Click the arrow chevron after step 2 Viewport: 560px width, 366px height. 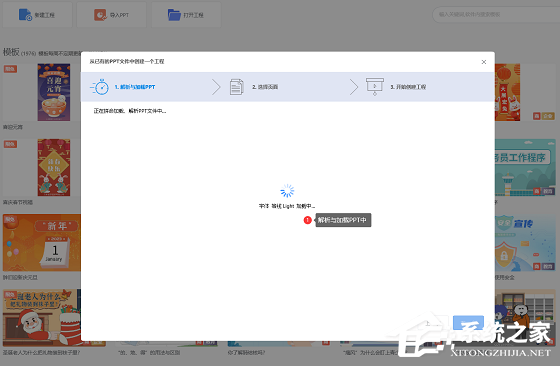coord(354,87)
